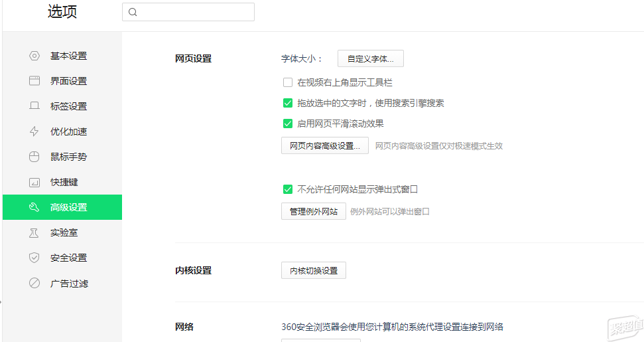Uncheck 不允许任何网站显示弹出式窗口
The height and width of the screenshot is (342, 644).
tap(288, 189)
